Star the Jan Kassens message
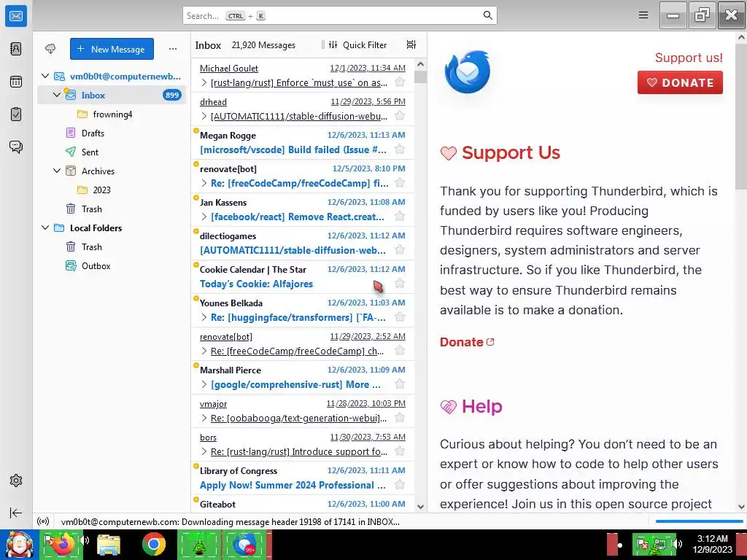This screenshot has width=747, height=560. (400, 217)
